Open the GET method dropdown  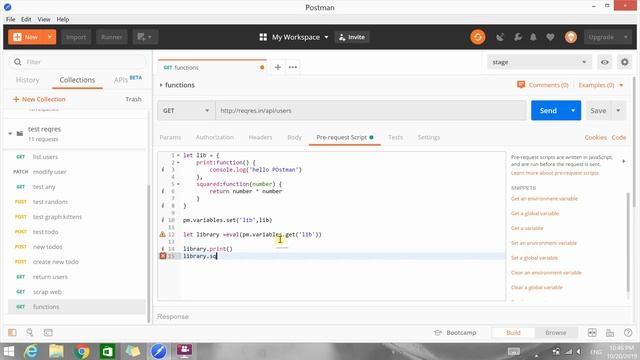[x=186, y=111]
